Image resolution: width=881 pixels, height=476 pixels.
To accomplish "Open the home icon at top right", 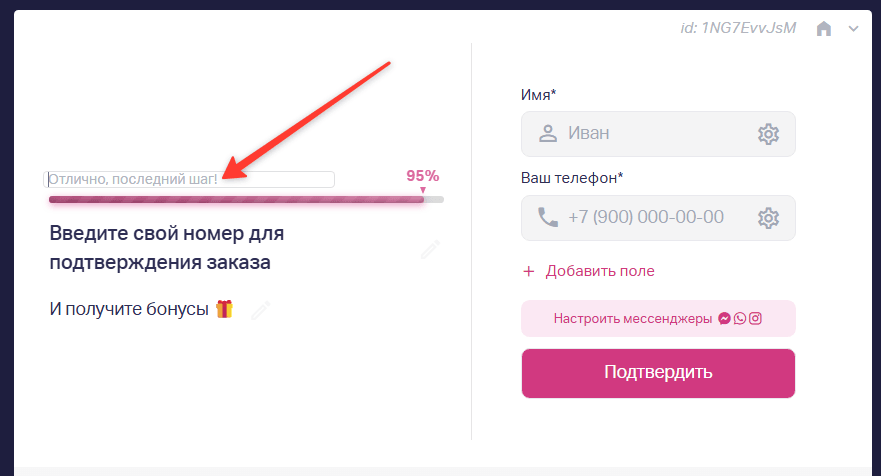I will point(824,28).
